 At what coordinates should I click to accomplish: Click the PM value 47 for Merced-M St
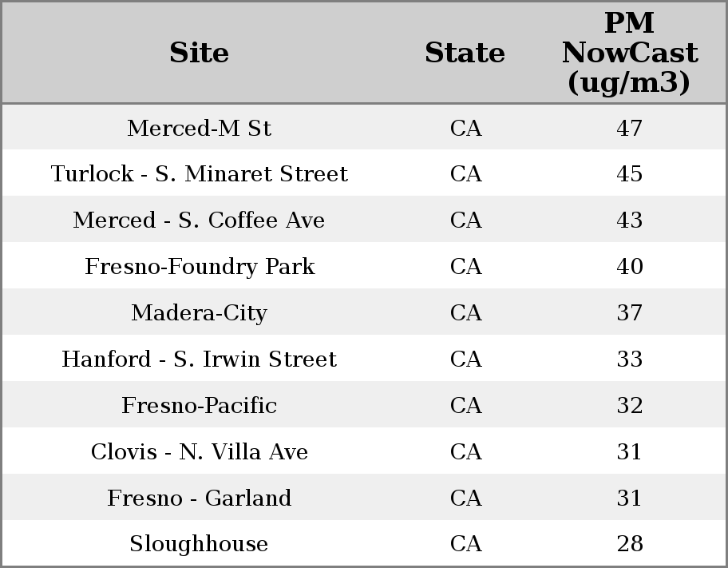pos(629,128)
